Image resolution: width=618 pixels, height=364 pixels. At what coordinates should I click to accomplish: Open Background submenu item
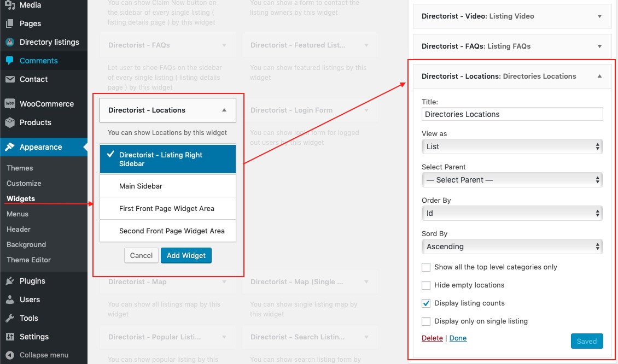[26, 245]
